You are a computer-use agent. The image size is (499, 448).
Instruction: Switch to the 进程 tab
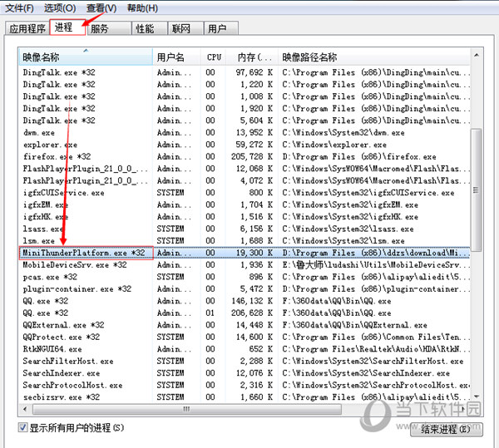[x=67, y=27]
